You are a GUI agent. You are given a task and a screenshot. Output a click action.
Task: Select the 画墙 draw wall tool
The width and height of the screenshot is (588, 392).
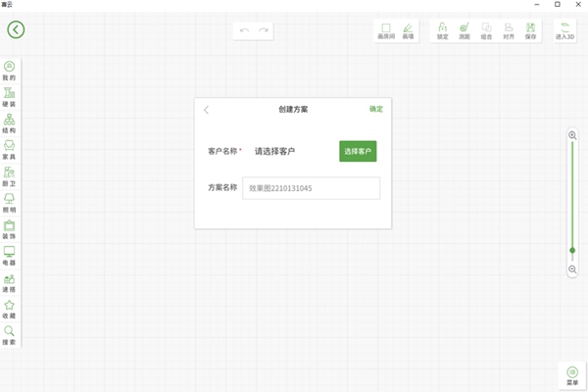pyautogui.click(x=408, y=30)
